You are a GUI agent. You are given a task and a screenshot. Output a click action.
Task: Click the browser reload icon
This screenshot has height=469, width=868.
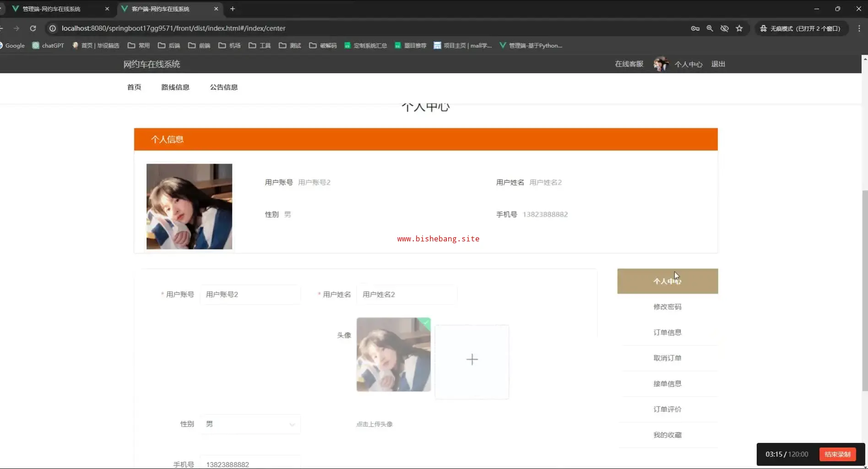(33, 28)
